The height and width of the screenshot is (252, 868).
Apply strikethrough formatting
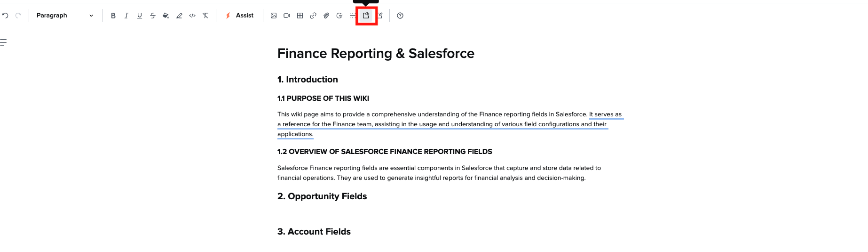pos(153,16)
